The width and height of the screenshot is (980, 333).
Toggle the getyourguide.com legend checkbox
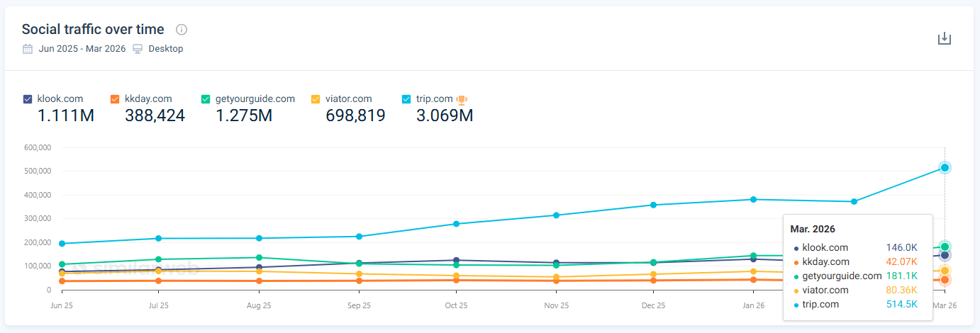tap(206, 99)
